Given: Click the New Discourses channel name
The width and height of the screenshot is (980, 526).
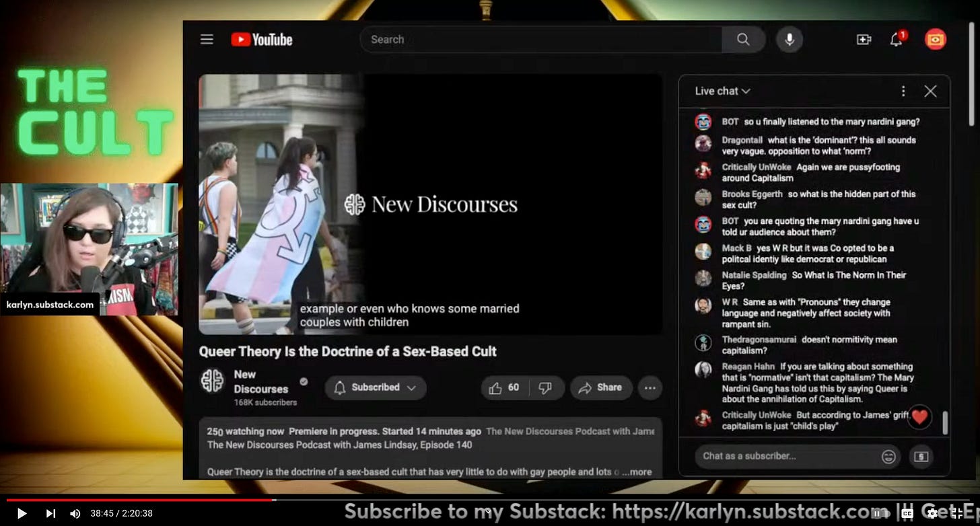Looking at the screenshot, I should tap(261, 381).
